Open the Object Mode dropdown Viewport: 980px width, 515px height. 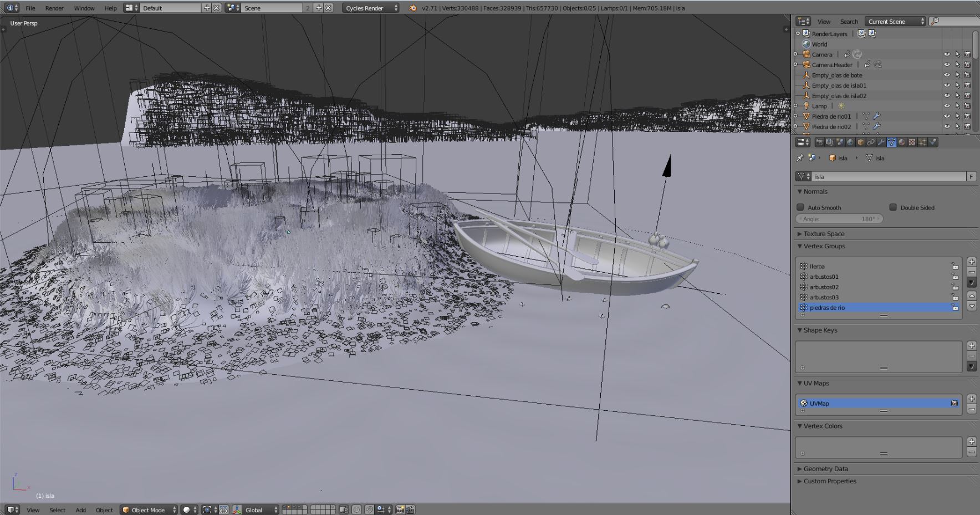click(x=149, y=509)
